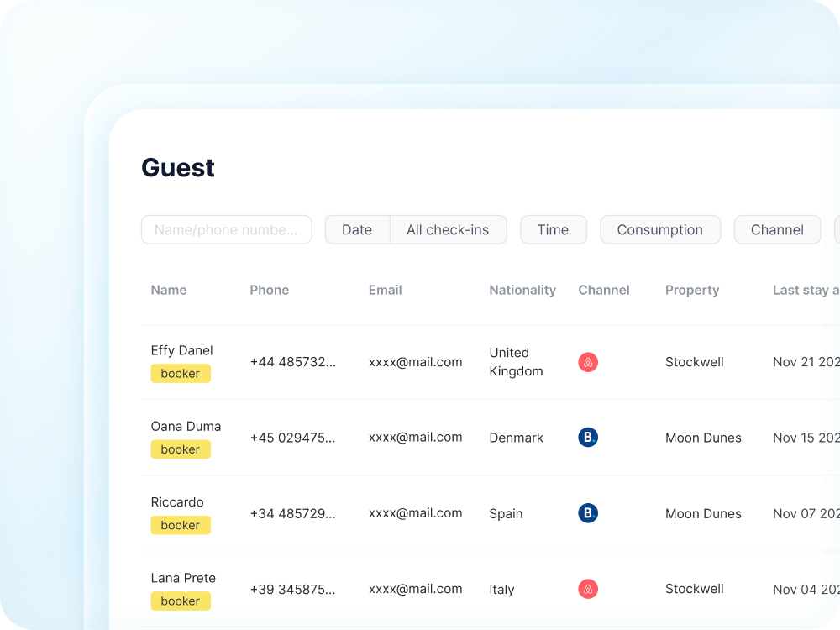Click the booker badge under Effy Danel
This screenshot has height=630, width=840.
coord(181,374)
